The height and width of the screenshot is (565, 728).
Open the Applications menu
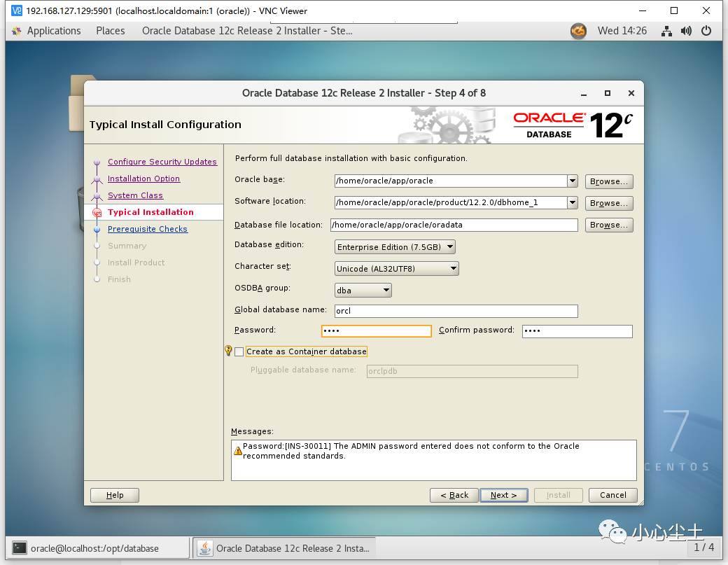tap(54, 31)
